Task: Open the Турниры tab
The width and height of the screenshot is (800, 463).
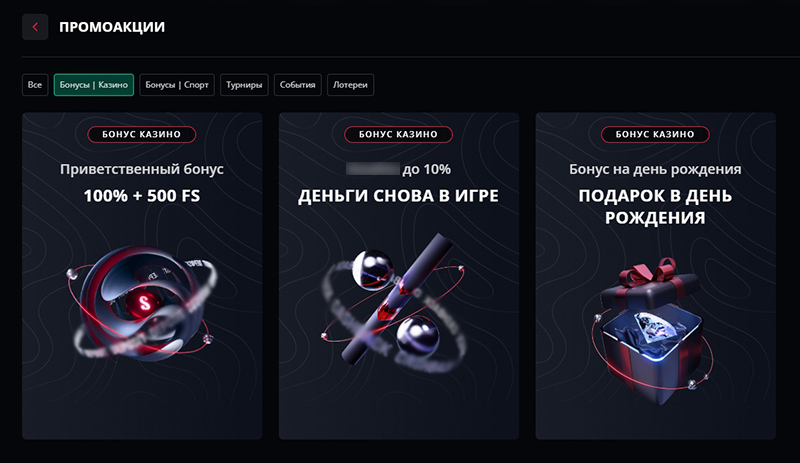Action: click(x=244, y=85)
